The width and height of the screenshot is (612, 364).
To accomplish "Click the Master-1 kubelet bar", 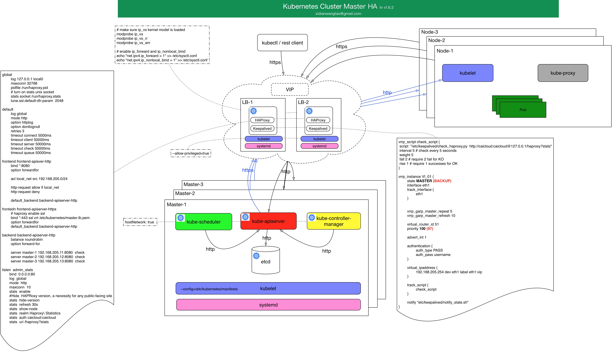I will (x=268, y=288).
